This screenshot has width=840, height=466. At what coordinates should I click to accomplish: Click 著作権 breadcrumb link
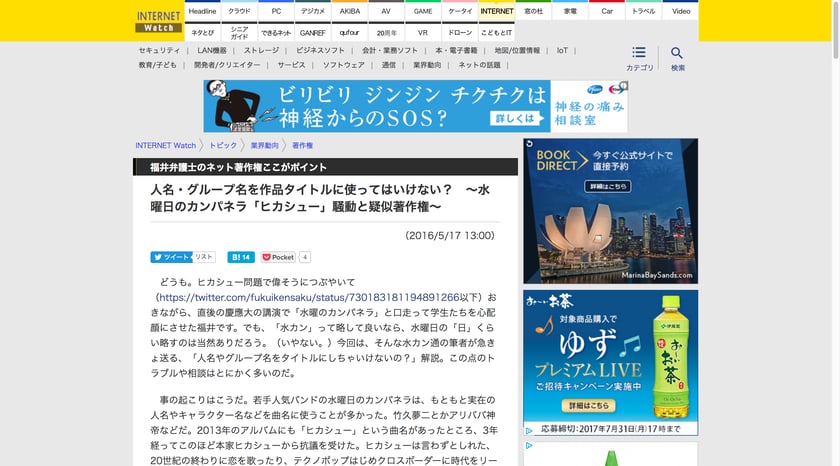(303, 145)
